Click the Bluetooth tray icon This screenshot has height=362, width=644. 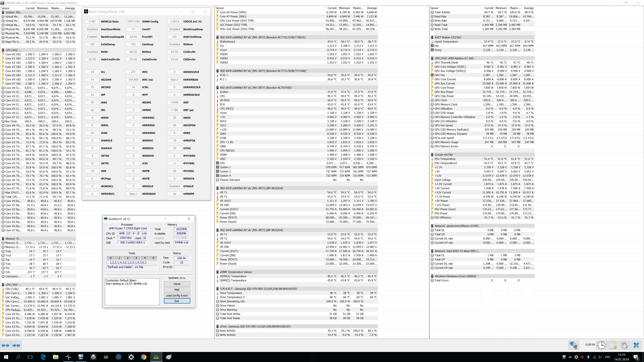tap(588, 357)
